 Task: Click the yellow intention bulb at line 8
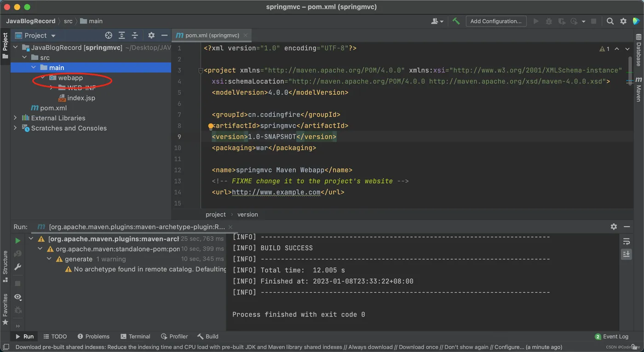pos(211,126)
